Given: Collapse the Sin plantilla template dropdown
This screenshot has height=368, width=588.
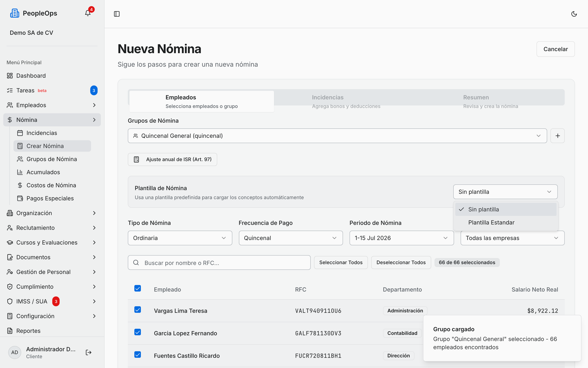Looking at the screenshot, I should 505,192.
